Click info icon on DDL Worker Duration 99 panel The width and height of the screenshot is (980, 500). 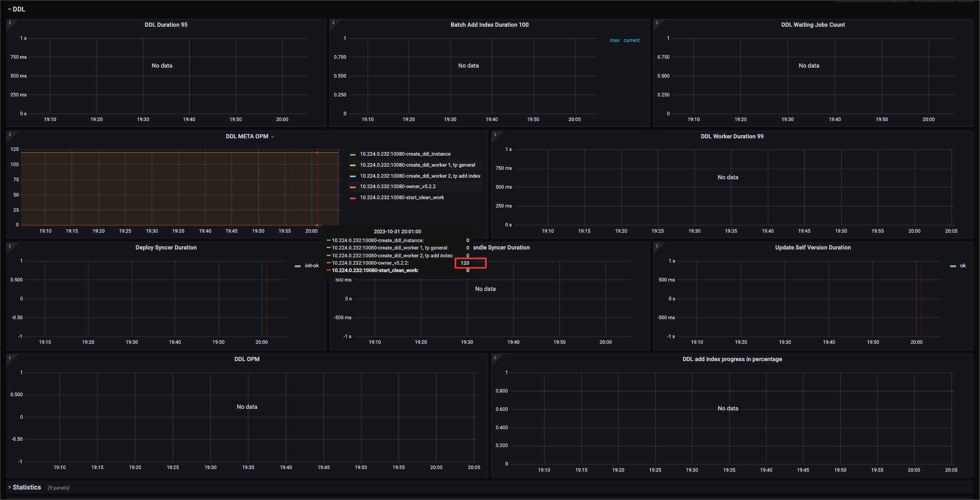[494, 134]
